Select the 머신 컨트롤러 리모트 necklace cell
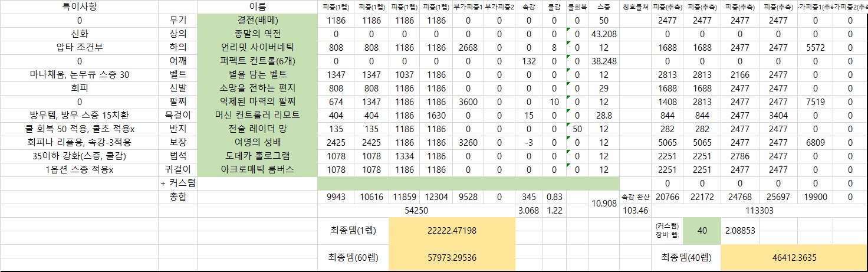Screen dimensions: 868x272 257,115
